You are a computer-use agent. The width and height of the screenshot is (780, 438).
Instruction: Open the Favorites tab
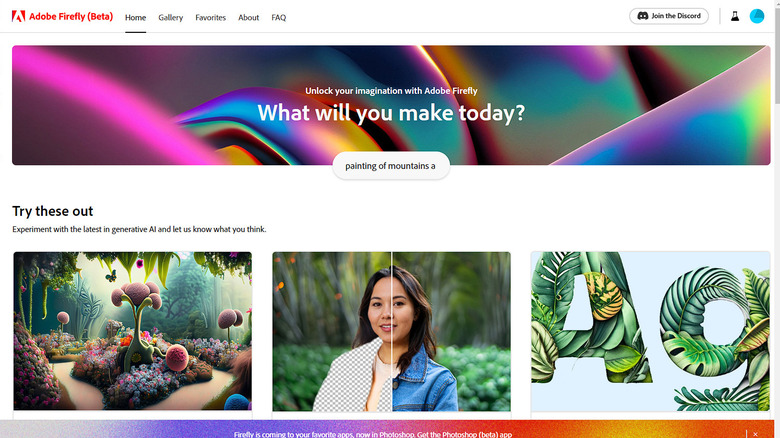210,17
